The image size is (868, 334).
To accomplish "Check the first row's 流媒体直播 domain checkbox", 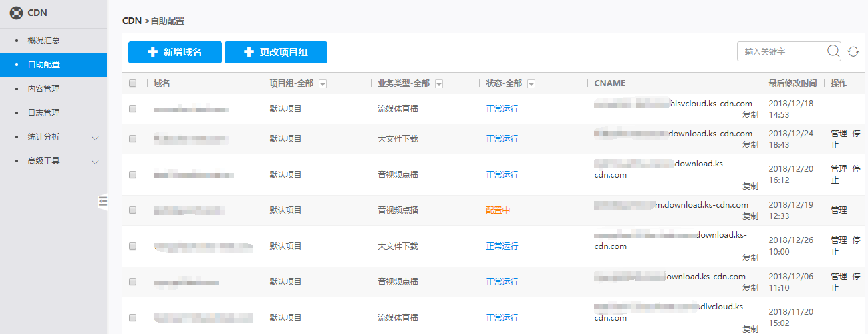I will click(132, 108).
